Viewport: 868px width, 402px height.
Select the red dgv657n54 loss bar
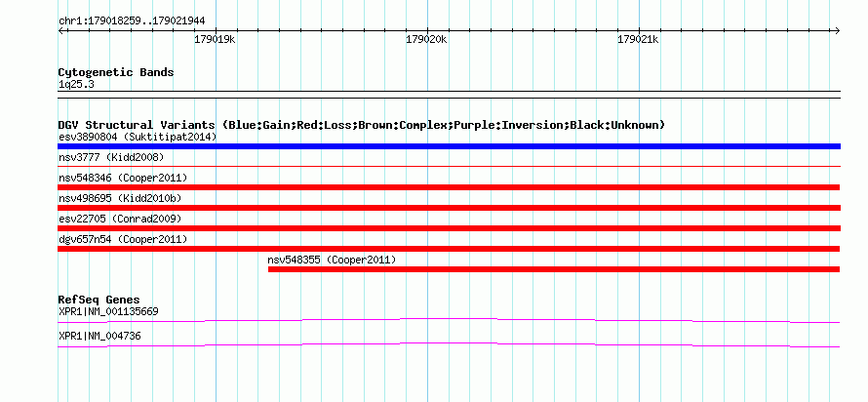449,249
